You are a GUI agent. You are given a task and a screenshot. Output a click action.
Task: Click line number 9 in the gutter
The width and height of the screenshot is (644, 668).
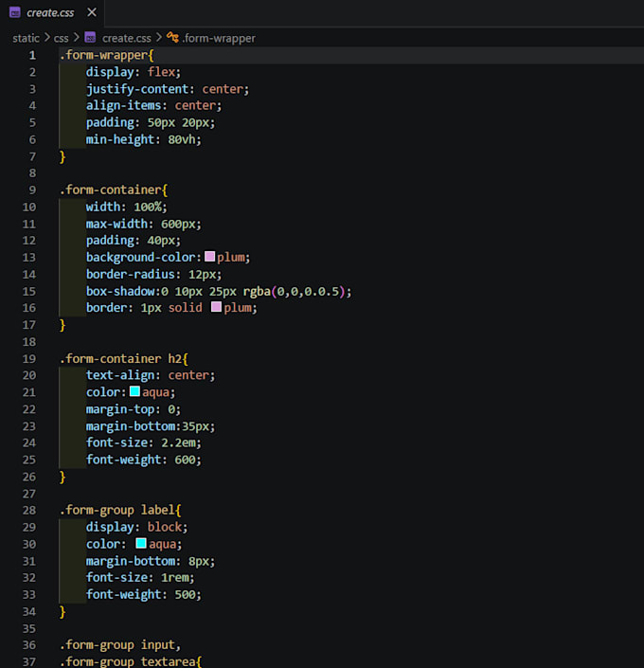(32, 190)
